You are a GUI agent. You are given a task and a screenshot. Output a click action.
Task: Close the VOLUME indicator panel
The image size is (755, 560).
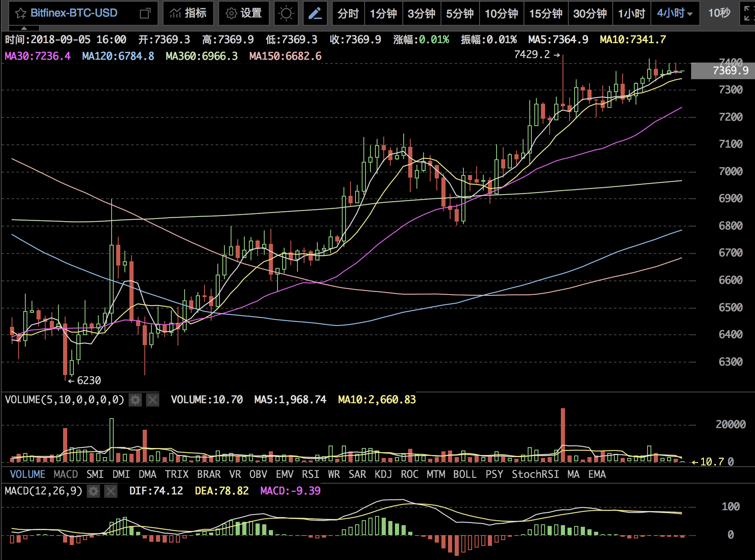pos(153,400)
